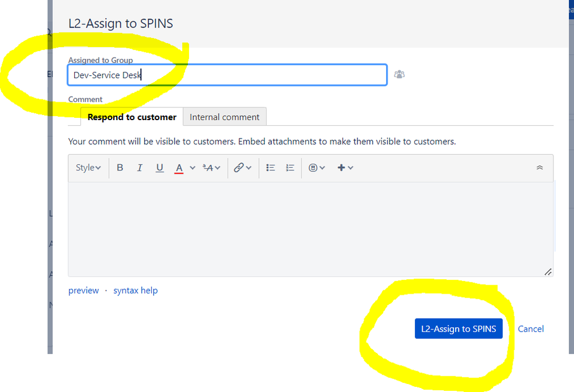Open the emoticon picker dropdown
The image size is (574, 392).
click(x=317, y=167)
